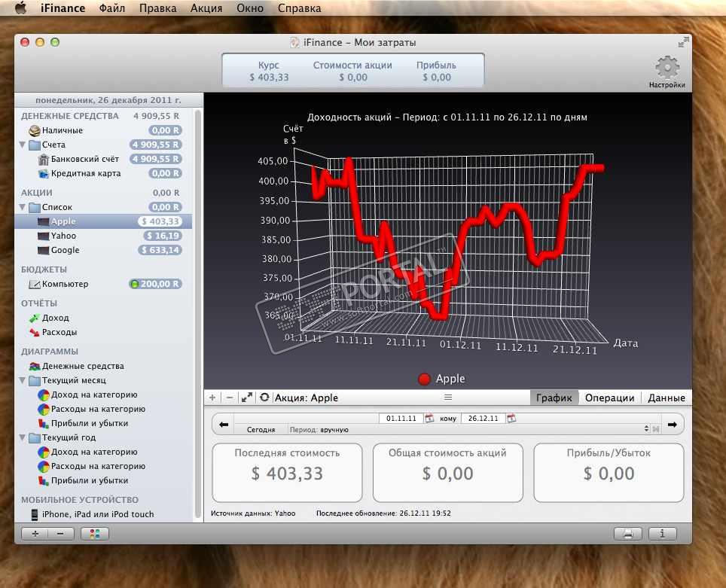Click pie icon of month Доход на категорию
726x588 pixels.
[x=44, y=395]
